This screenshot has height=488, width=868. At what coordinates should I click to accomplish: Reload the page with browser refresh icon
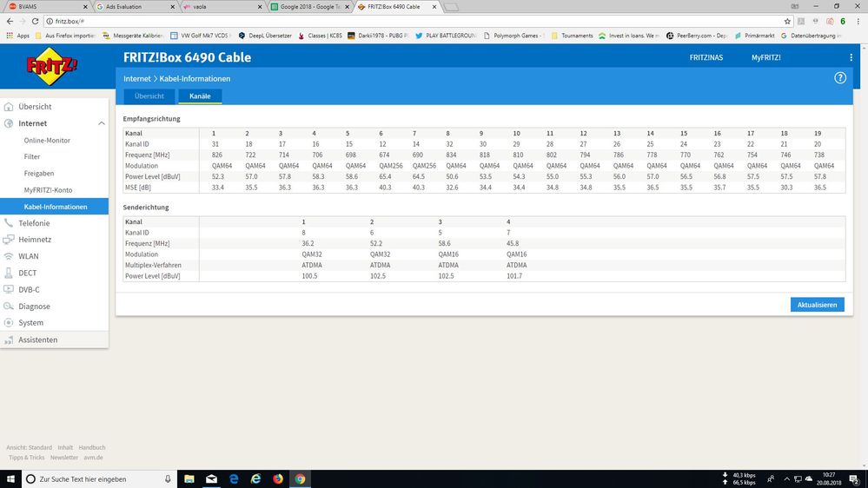35,21
